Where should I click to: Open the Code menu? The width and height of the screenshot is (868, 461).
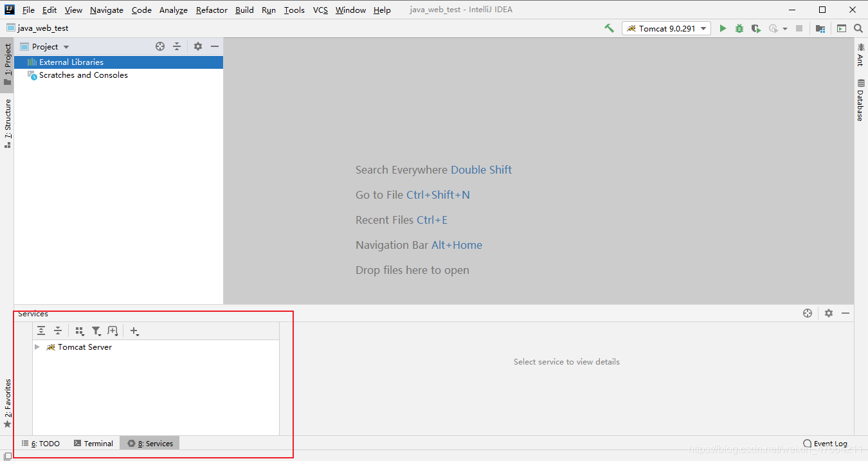click(141, 10)
